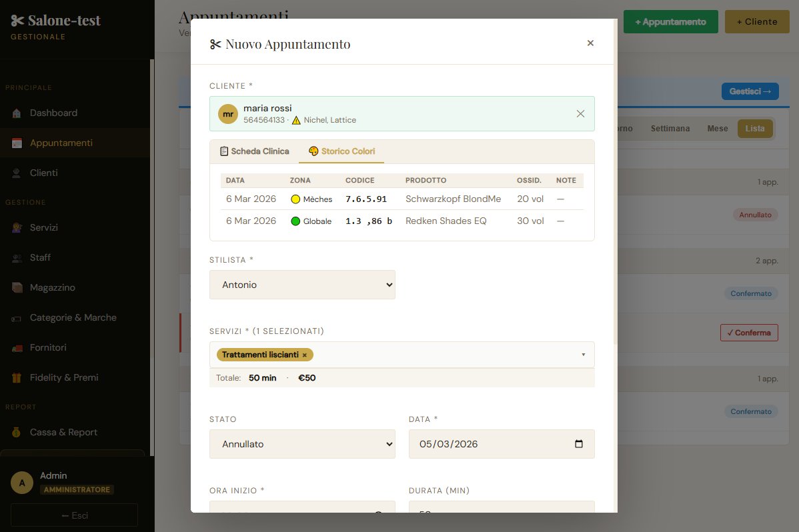This screenshot has height=532, width=799.
Task: Click the Conferma button in the list
Action: coord(749,333)
